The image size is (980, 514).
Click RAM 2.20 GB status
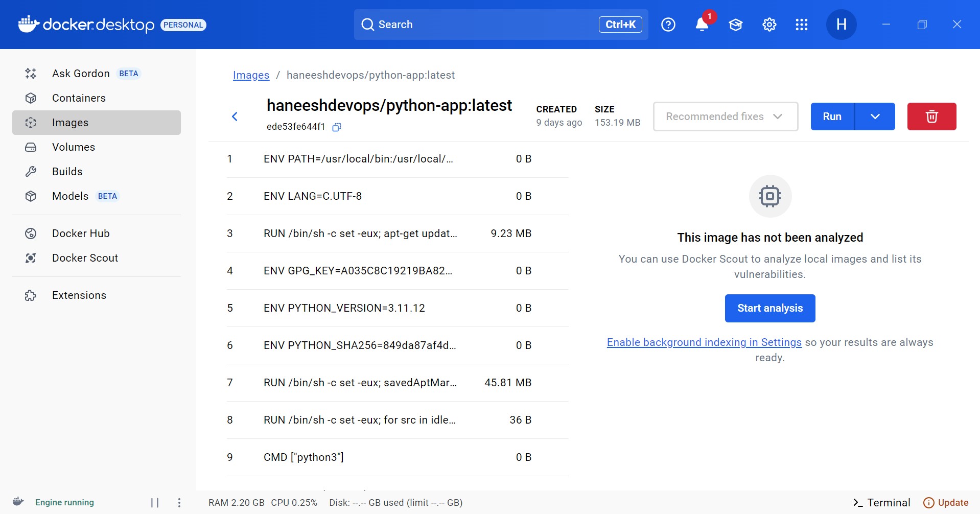click(x=237, y=503)
